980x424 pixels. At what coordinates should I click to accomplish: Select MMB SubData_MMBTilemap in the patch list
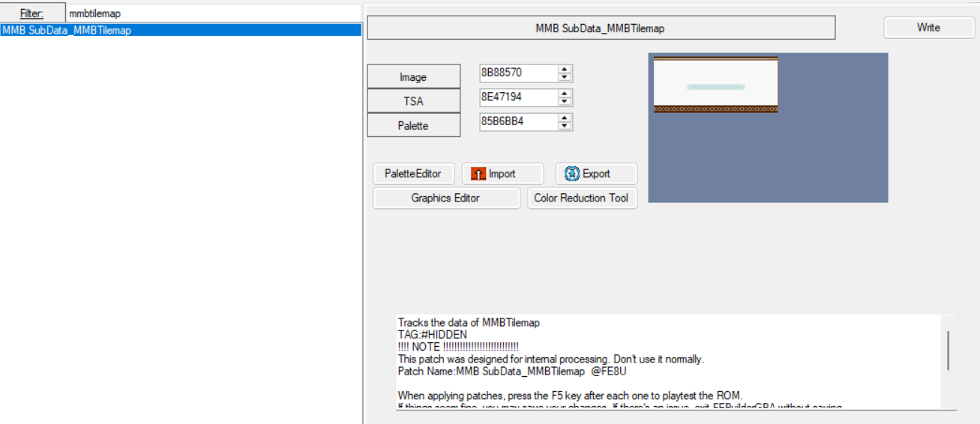67,31
